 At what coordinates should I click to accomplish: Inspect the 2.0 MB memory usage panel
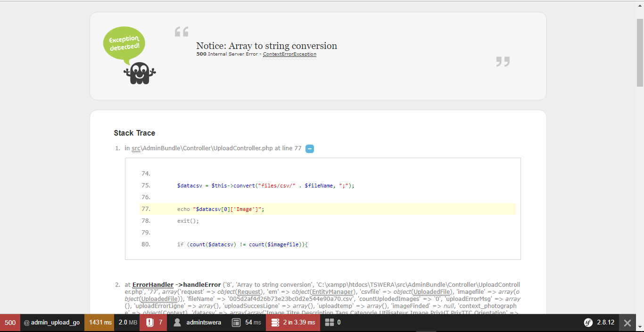126,323
